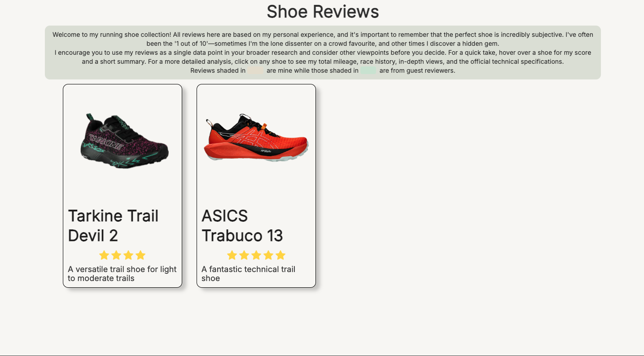This screenshot has height=356, width=644.
Task: Click "A versatile trail shoe for light to moderate trails"
Action: (122, 274)
